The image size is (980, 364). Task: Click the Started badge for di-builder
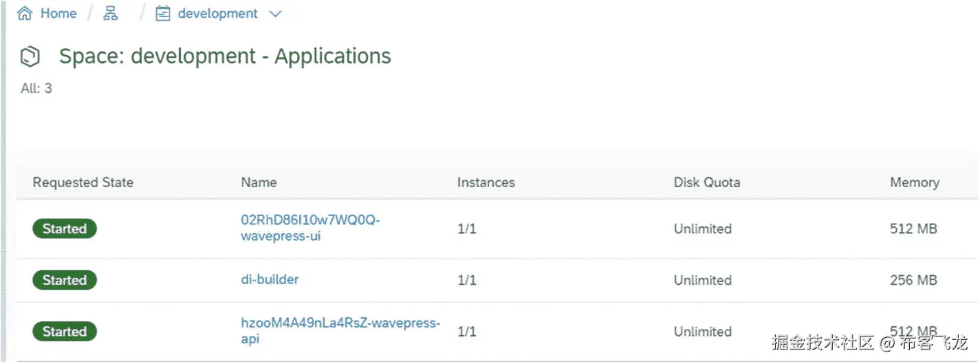coord(65,280)
